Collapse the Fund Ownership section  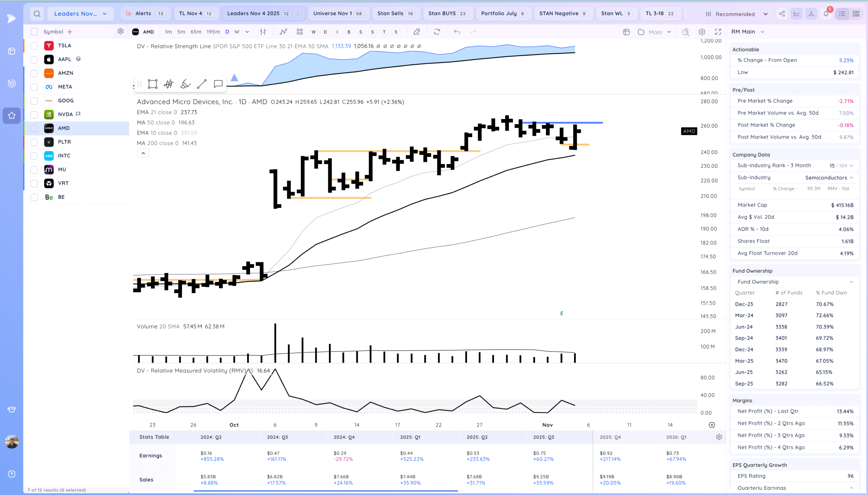[851, 282]
